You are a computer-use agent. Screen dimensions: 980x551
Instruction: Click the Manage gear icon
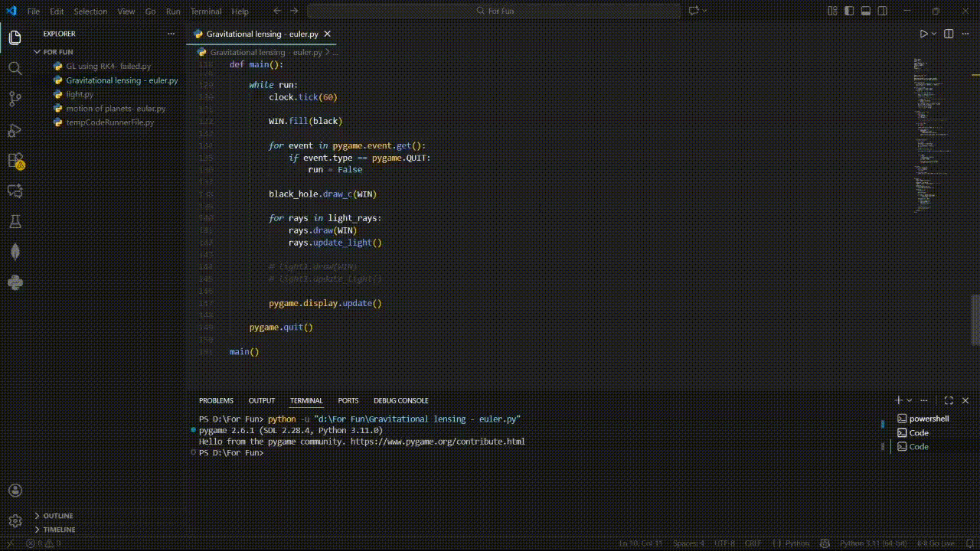click(x=15, y=521)
